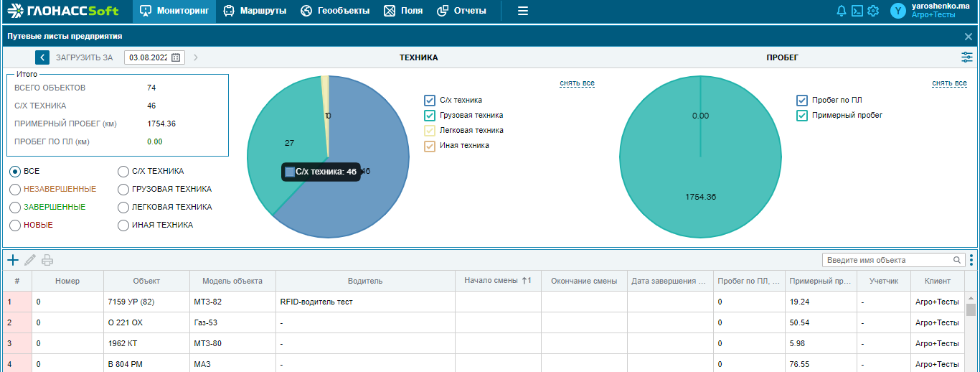This screenshot has height=372, width=980.
Task: Open the Отчеты tab
Action: pyautogui.click(x=461, y=11)
